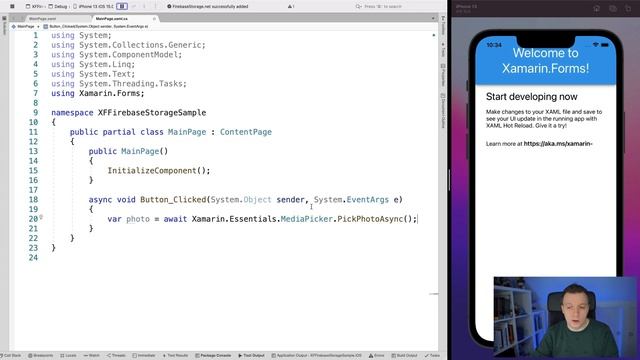Open the MainPage class breadcrumb dropdown

pos(25,27)
